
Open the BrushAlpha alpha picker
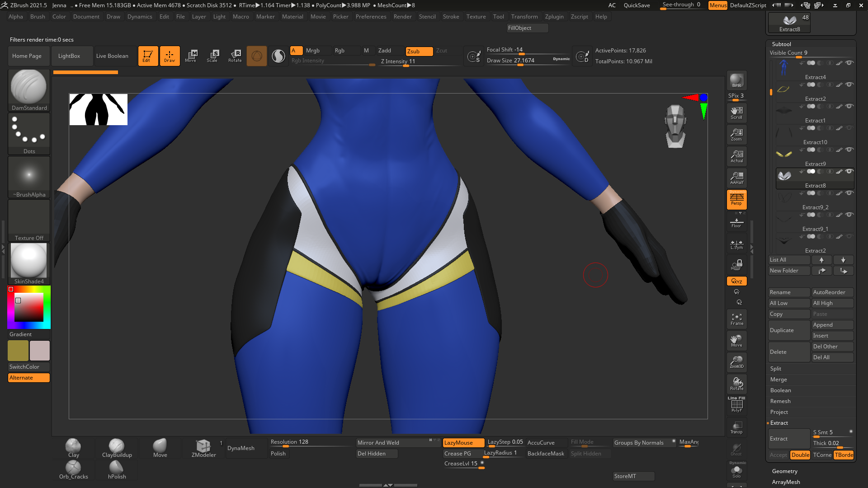coord(29,177)
